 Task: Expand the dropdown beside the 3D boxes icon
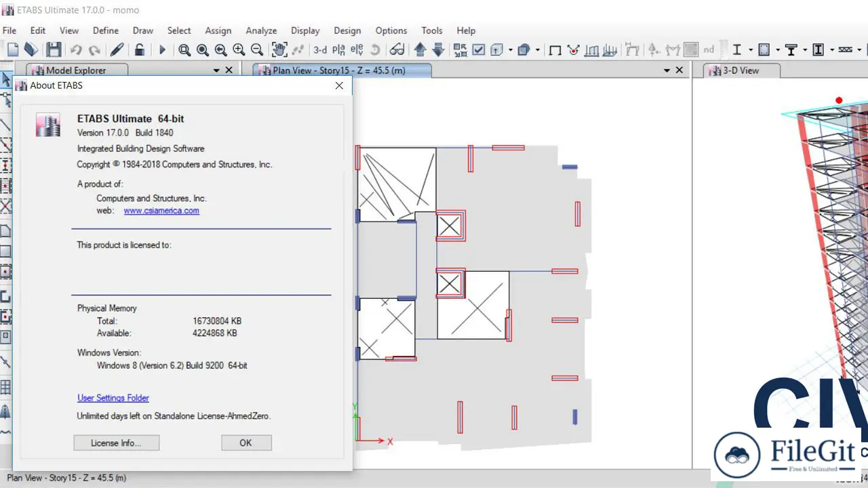tap(538, 49)
